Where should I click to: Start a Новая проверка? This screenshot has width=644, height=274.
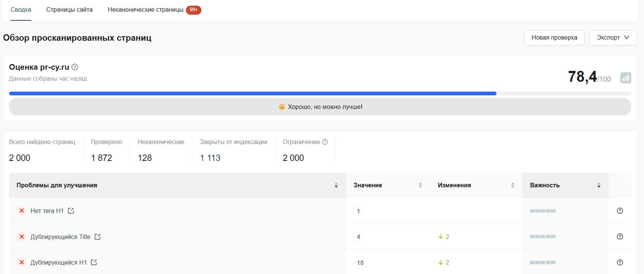(x=554, y=38)
